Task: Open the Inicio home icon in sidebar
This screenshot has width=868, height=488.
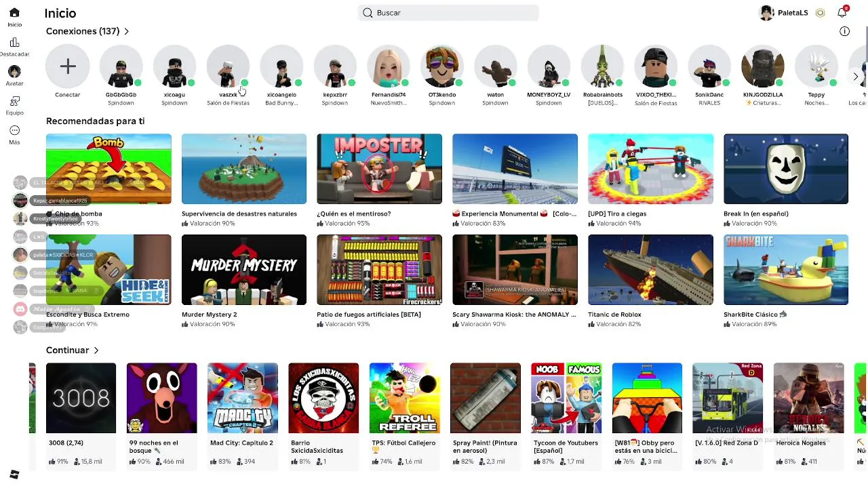Action: 14,13
